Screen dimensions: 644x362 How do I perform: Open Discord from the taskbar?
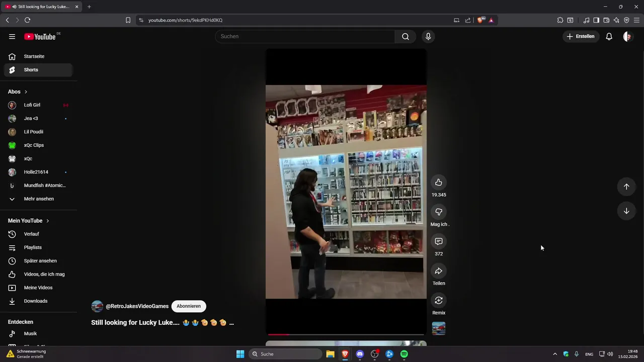coord(360,354)
